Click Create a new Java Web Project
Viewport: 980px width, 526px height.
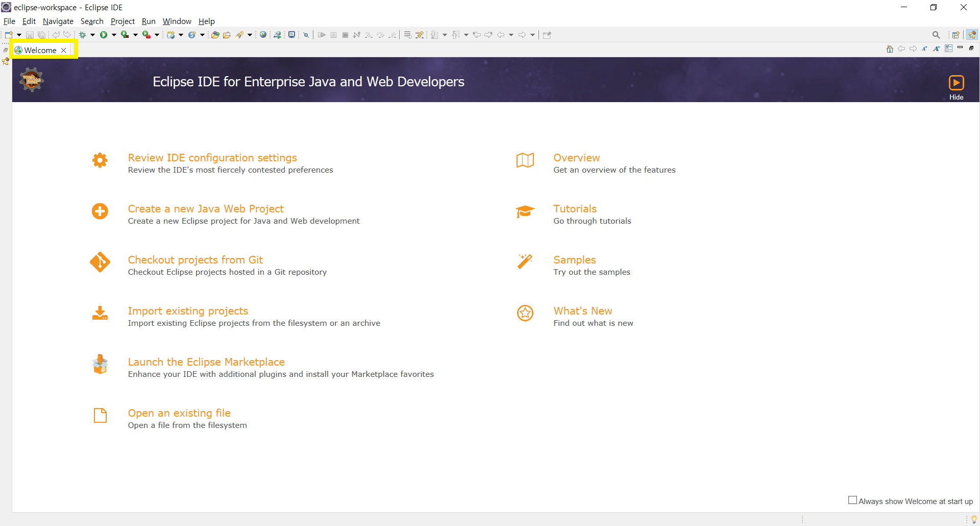[206, 209]
